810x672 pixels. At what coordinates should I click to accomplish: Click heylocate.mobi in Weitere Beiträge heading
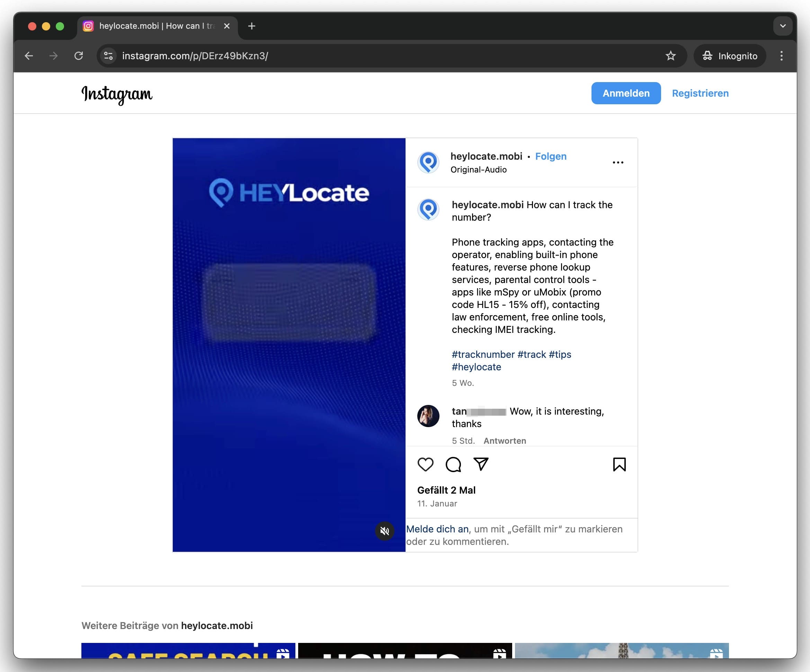pos(217,625)
